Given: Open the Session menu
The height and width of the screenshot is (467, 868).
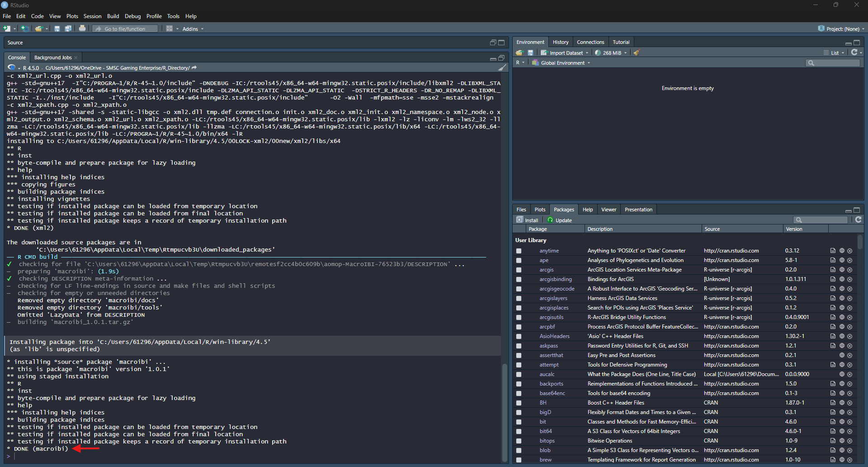Looking at the screenshot, I should 92,16.
